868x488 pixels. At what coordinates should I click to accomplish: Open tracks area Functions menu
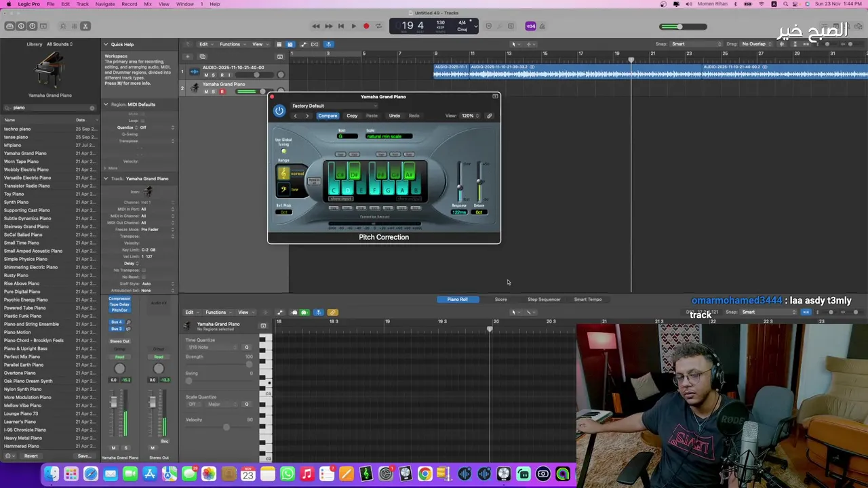tap(231, 44)
